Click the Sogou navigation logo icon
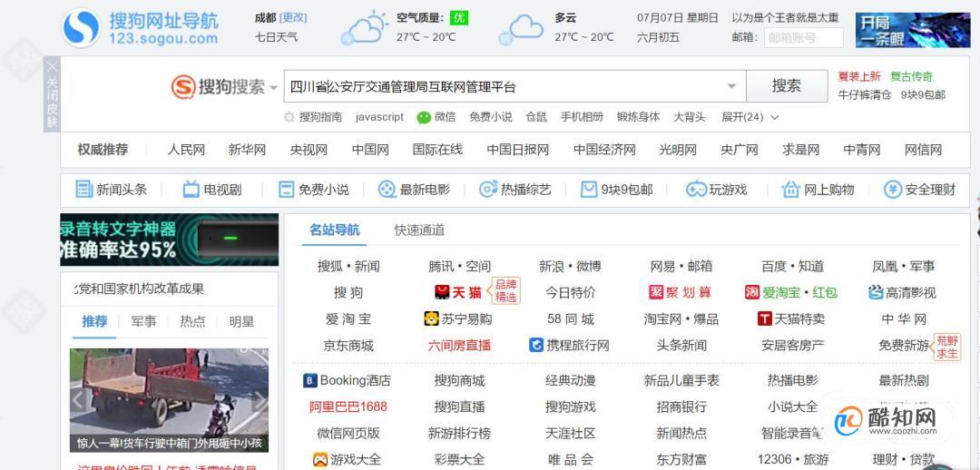980x470 pixels. (82, 28)
